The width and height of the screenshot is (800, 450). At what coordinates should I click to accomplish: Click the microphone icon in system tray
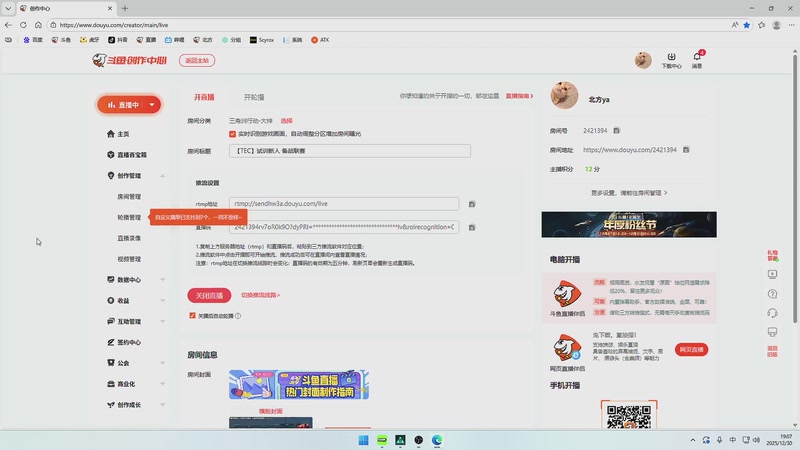719,440
